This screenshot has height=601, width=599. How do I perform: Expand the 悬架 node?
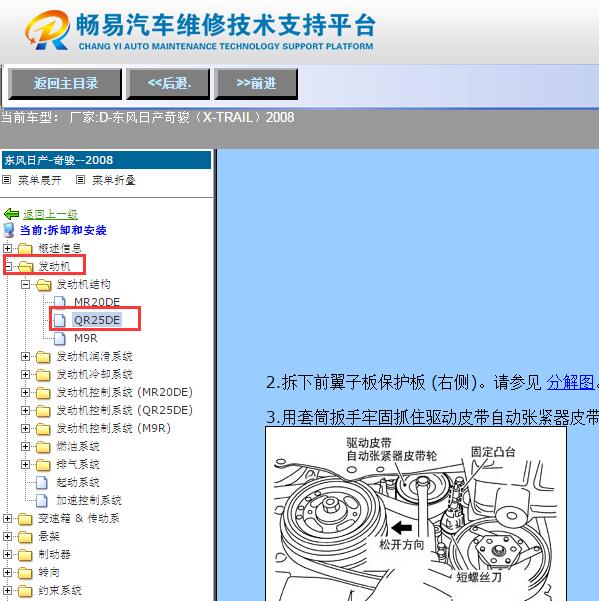[x=7, y=537]
